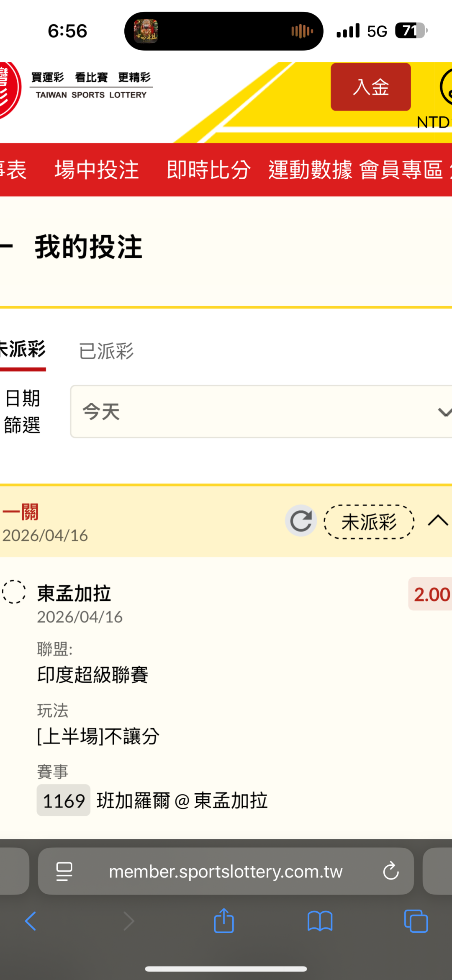Select the 未派彩 tab
Image resolution: width=452 pixels, height=980 pixels.
coord(23,350)
